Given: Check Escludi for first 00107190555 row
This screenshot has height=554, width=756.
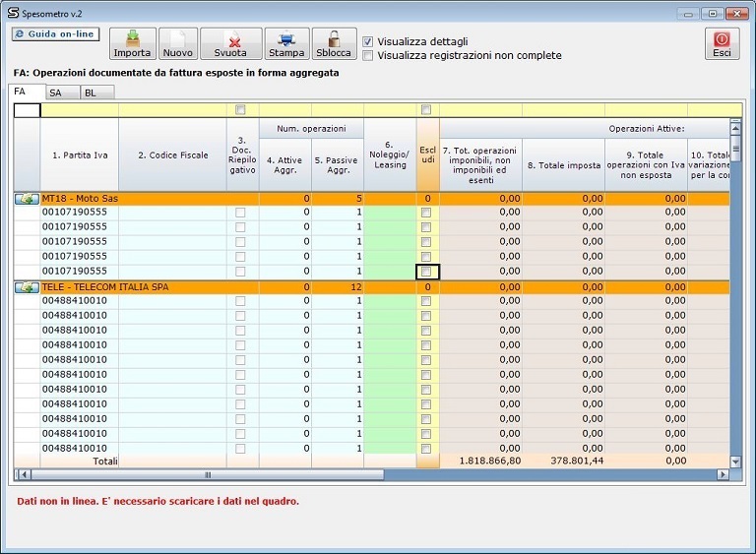Looking at the screenshot, I should 425,213.
